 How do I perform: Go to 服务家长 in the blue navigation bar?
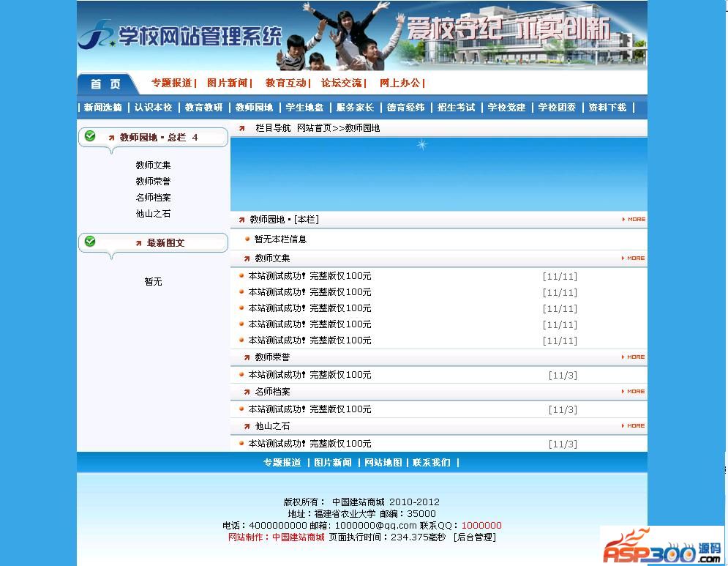tap(355, 108)
